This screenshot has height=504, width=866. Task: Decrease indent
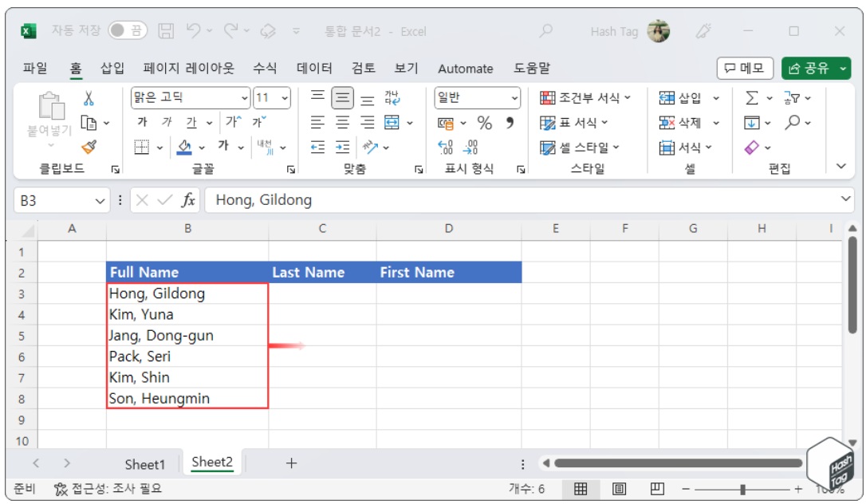click(x=317, y=147)
